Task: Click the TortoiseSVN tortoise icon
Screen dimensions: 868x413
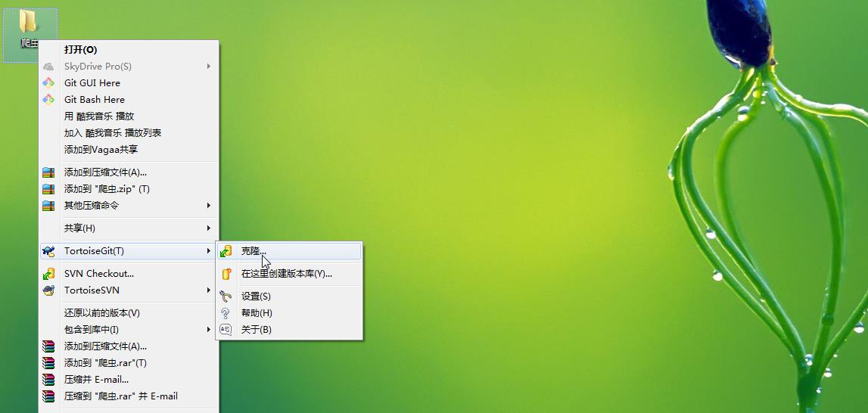Action: point(48,290)
